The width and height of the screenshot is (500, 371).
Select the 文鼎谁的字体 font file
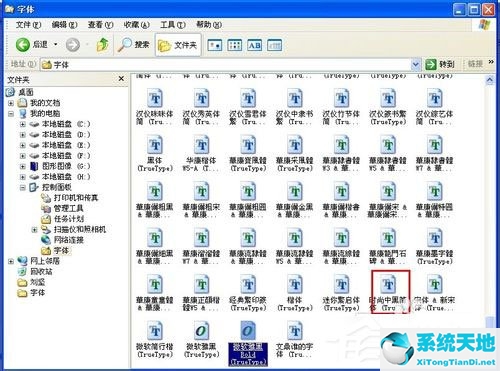(x=295, y=340)
